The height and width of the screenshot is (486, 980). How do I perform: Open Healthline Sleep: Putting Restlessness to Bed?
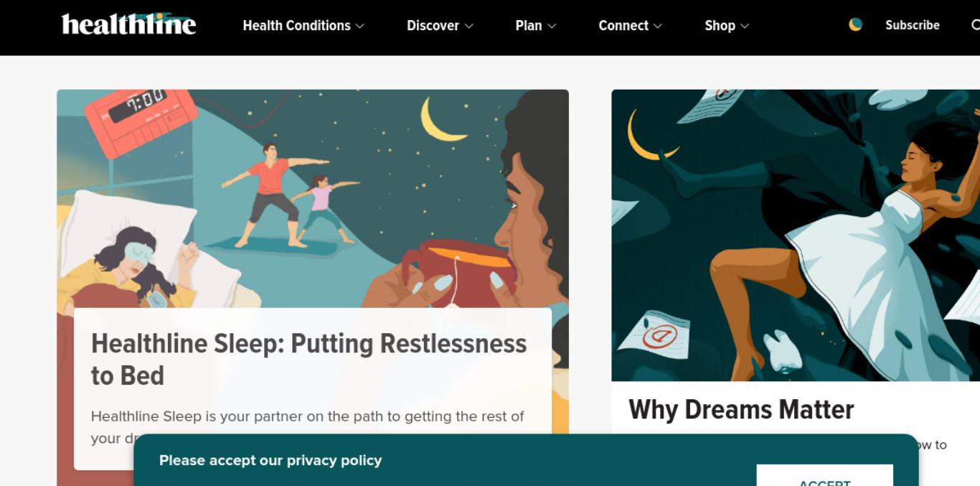(x=309, y=360)
